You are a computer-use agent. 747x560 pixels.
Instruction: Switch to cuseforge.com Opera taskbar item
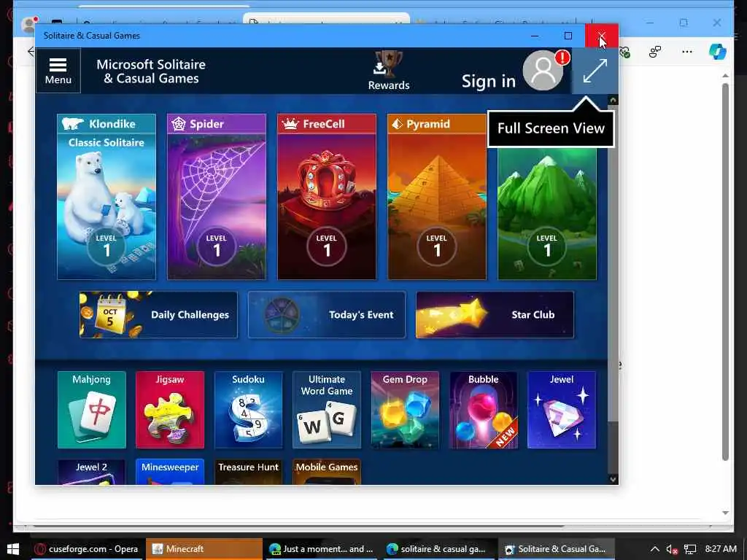click(87, 549)
